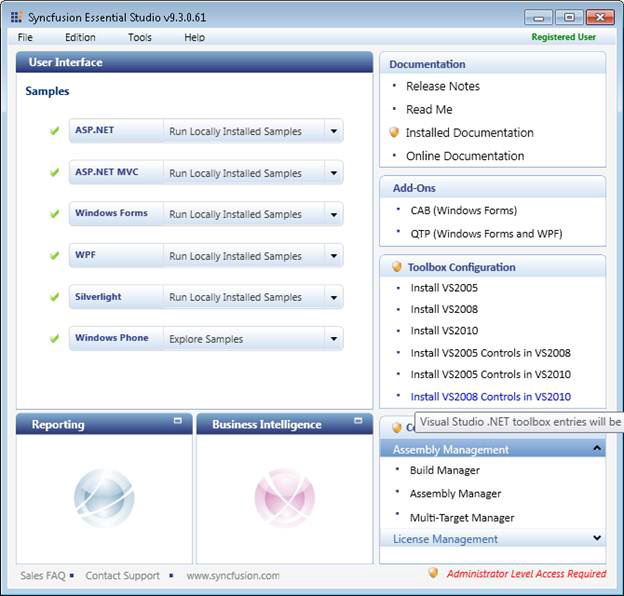Click the green checkmark beside Windows Phone
Image resolution: width=624 pixels, height=596 pixels.
tap(55, 339)
